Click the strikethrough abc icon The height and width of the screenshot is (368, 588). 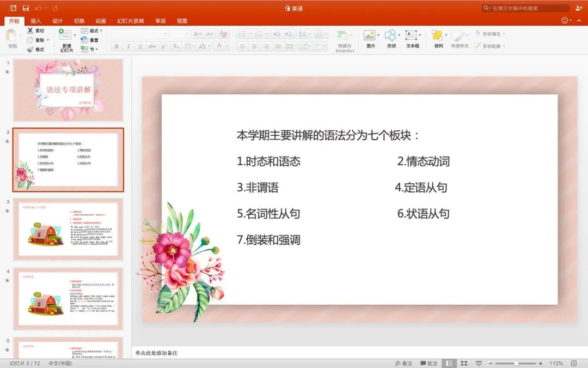point(152,46)
